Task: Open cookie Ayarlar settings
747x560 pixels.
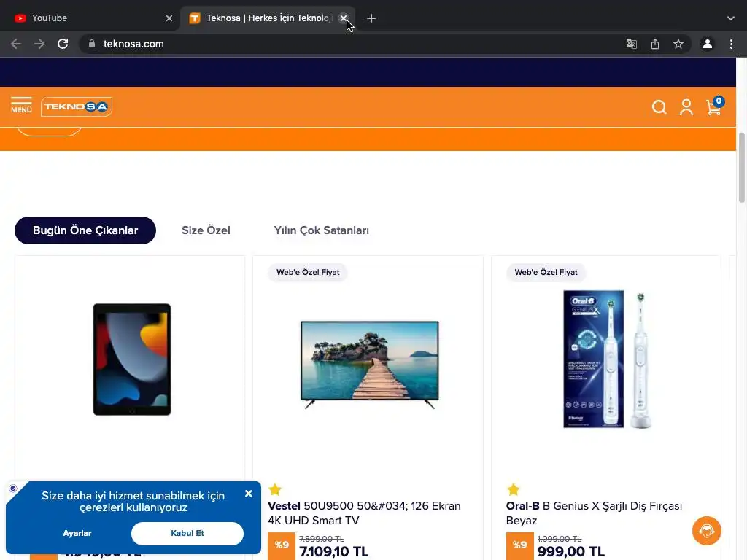Action: click(77, 533)
